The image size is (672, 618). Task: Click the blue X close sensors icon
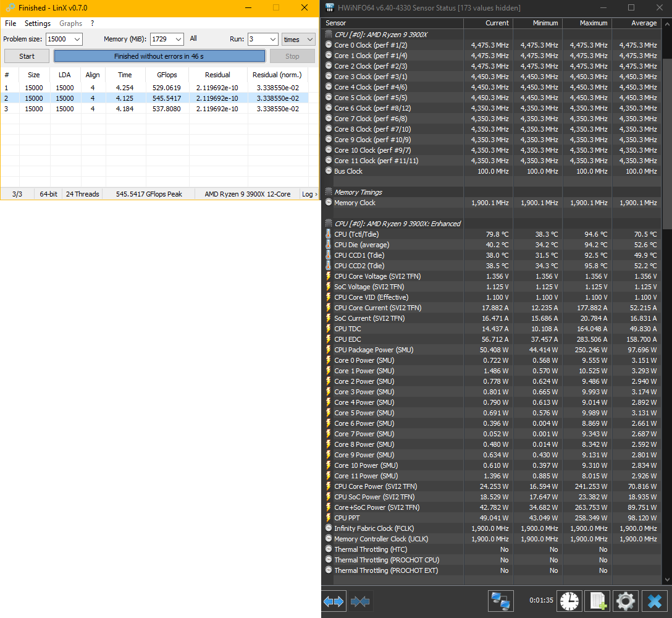tap(655, 601)
